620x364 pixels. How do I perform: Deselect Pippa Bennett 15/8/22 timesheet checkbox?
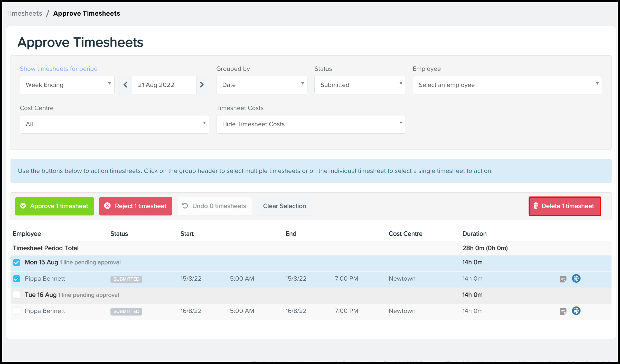[17, 279]
